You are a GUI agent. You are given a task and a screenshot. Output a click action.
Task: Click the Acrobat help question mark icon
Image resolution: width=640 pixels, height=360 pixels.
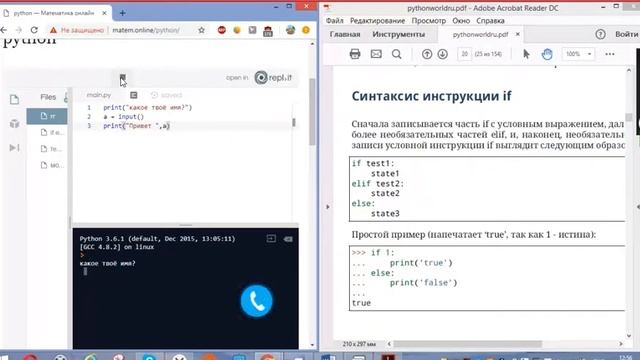pos(600,34)
